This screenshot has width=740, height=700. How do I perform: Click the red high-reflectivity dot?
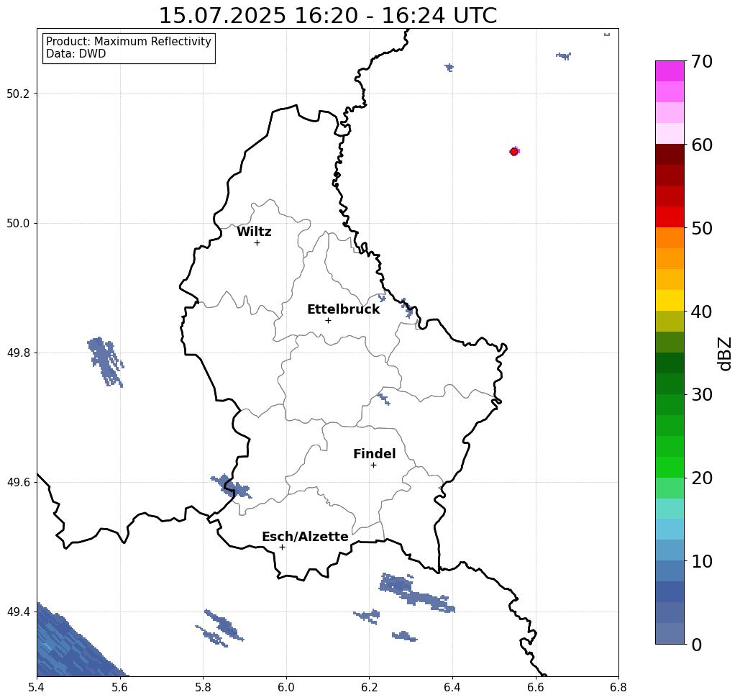point(514,152)
